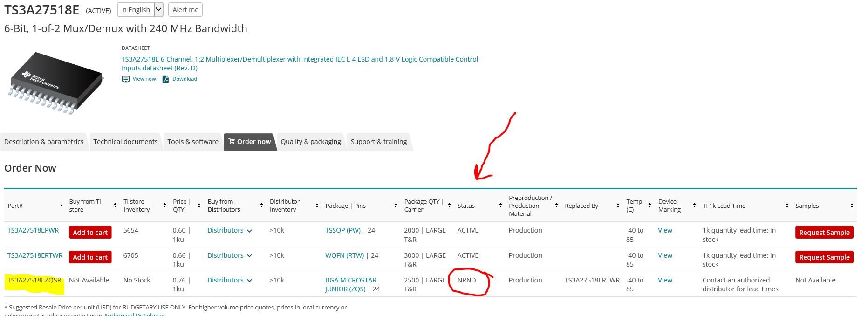Click Status column sort arrows
Viewport: 868px width, 316px height.
point(500,206)
